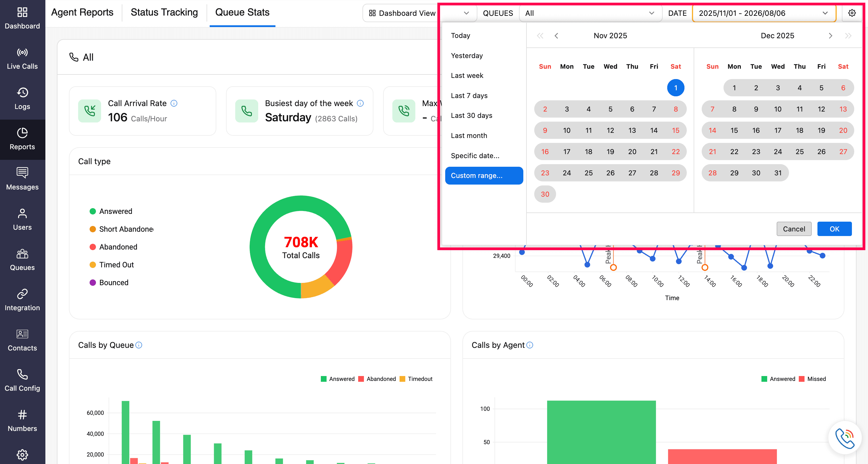
Task: Open the date range dropdown field
Action: coord(764,13)
